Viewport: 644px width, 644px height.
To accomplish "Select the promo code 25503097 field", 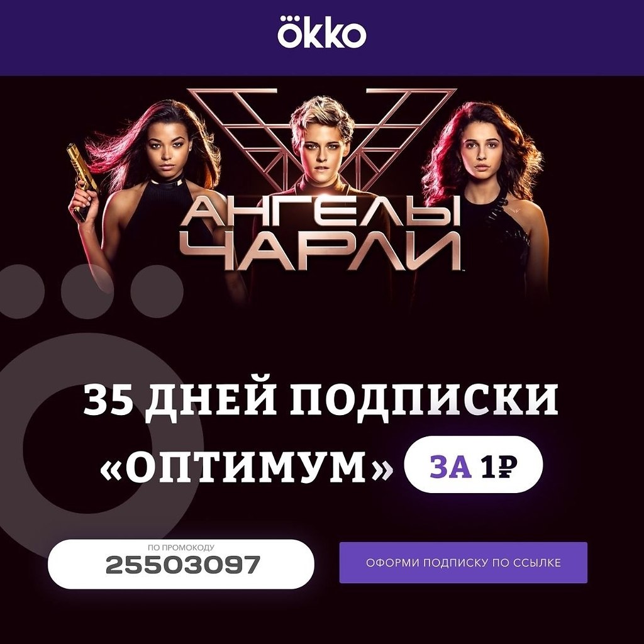I will point(181,564).
